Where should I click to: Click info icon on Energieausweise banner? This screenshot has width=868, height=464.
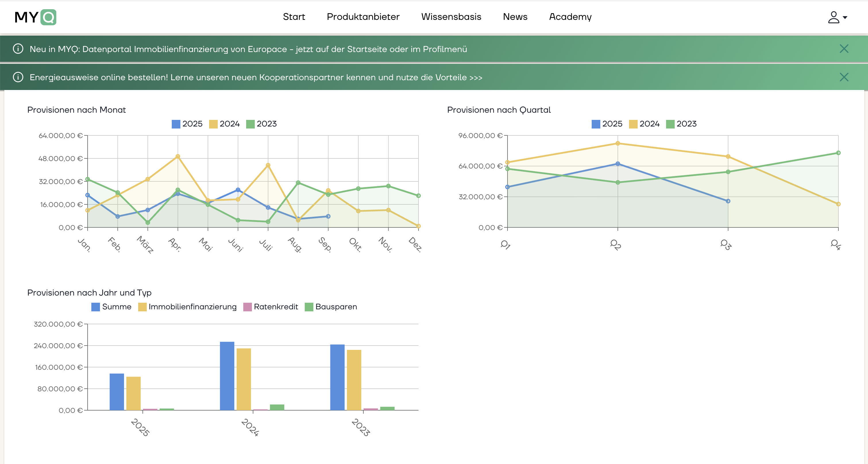pos(18,77)
